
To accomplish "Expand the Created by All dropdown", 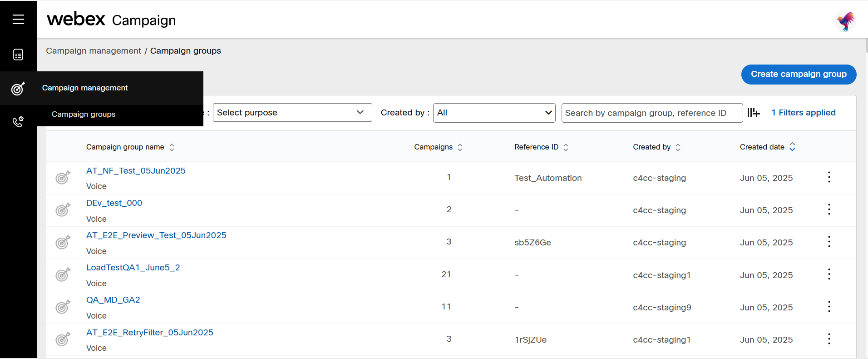I will click(x=494, y=113).
